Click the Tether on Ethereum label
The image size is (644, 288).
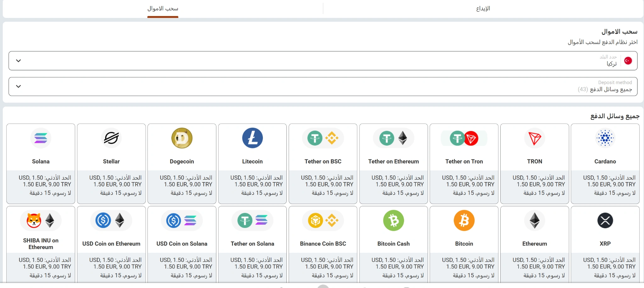pos(394,161)
